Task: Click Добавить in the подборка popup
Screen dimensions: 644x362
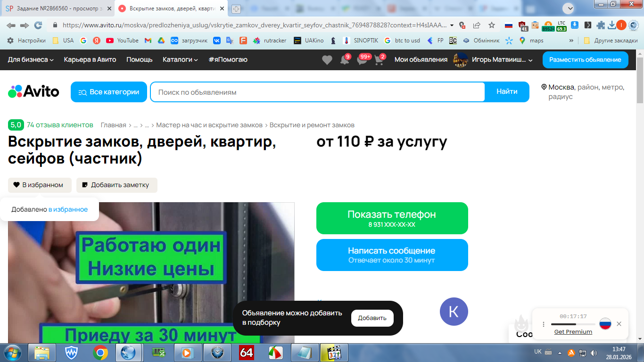Action: pyautogui.click(x=372, y=318)
